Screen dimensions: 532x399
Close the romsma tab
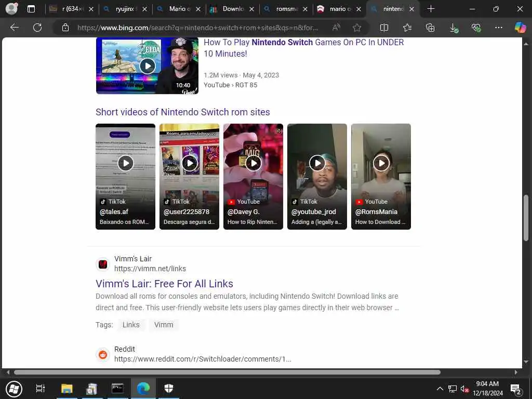305,9
